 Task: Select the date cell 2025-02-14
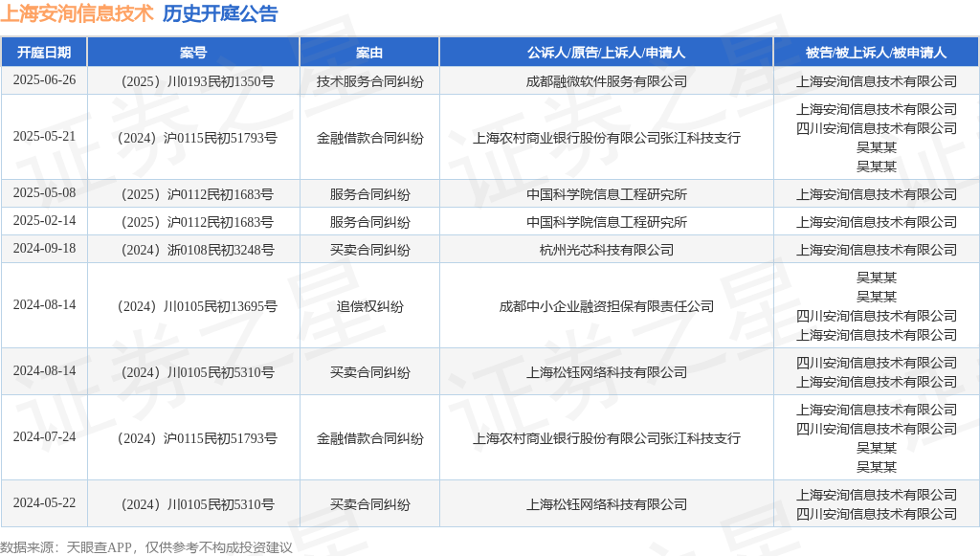44,220
